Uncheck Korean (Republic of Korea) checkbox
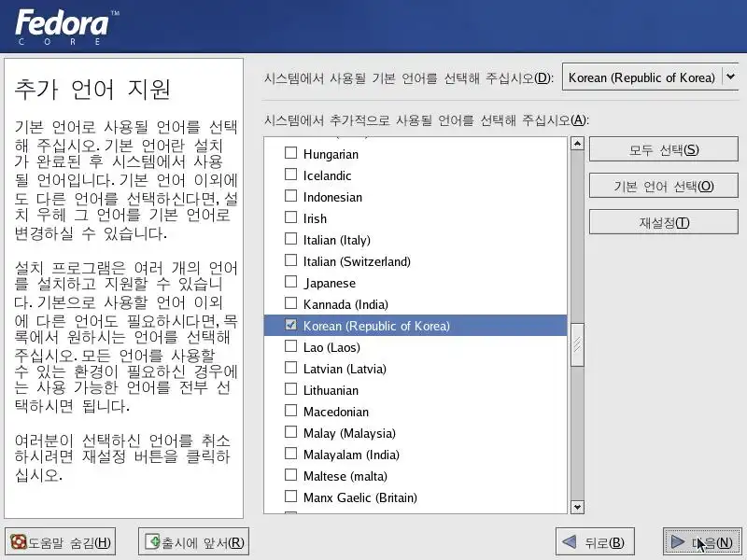The width and height of the screenshot is (747, 560). tap(290, 325)
